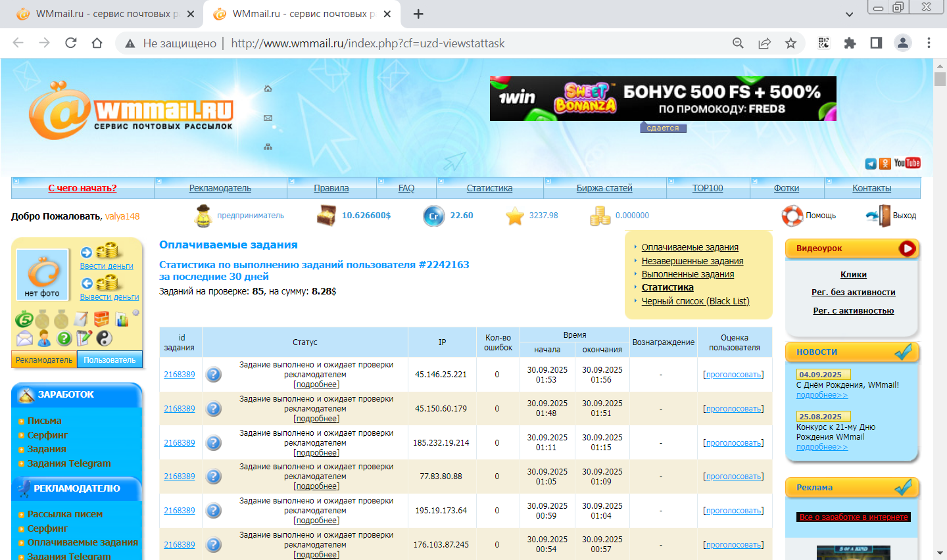947x560 pixels.
Task: Click the question icon for IP 45.146.25.221 row
Action: coord(213,375)
